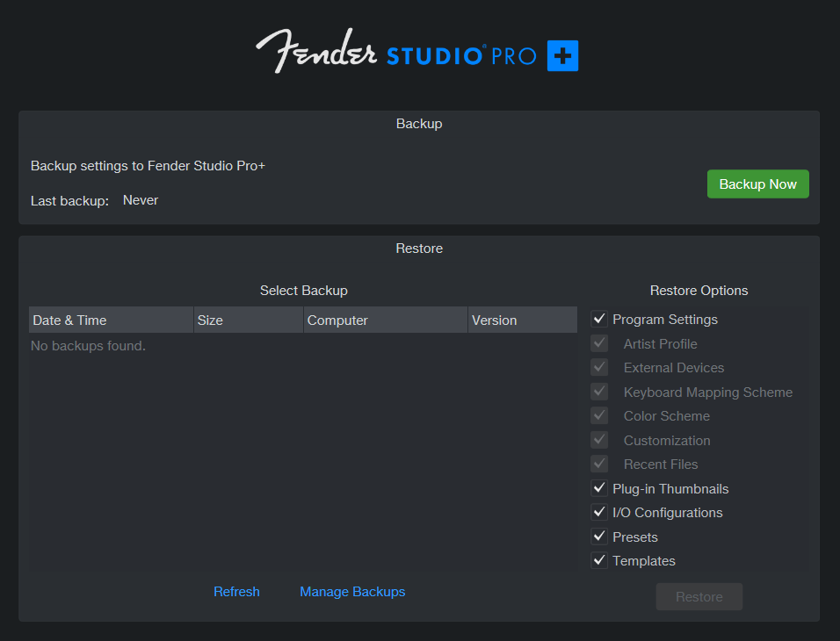The image size is (840, 641).
Task: Click the 'Select Backup' heading
Action: [304, 291]
